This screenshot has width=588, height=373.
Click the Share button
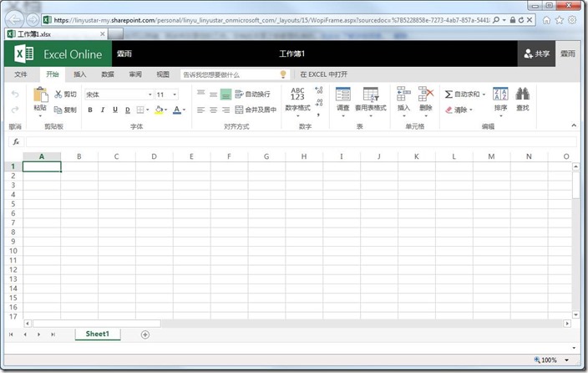tap(536, 54)
